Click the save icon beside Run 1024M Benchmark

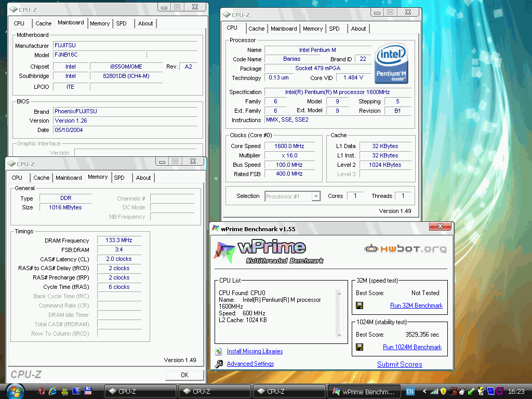[x=360, y=347]
